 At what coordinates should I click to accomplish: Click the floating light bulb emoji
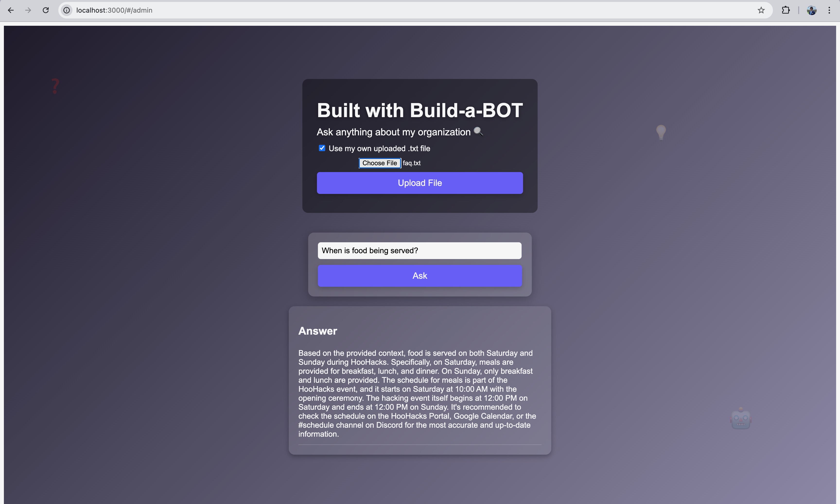click(661, 132)
